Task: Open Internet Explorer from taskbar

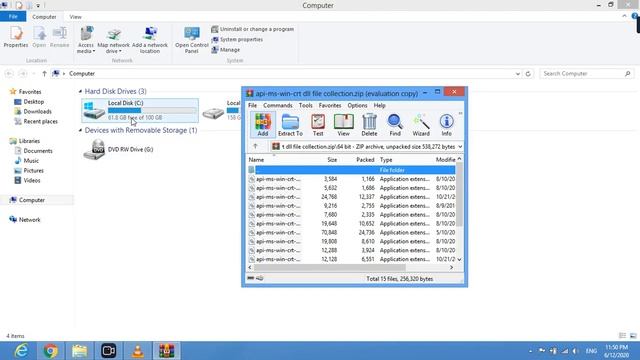Action: click(x=21, y=351)
